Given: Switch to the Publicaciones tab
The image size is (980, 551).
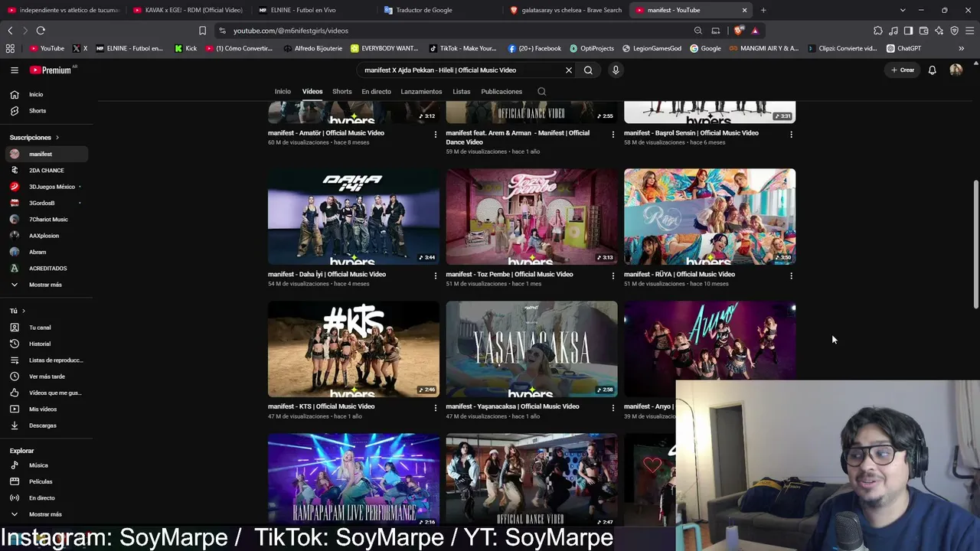Looking at the screenshot, I should (x=501, y=91).
